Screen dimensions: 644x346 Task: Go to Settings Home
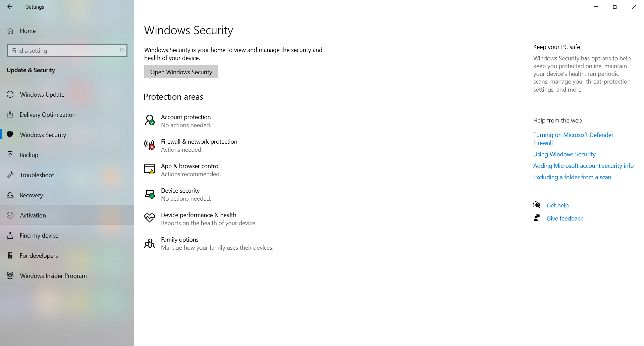coord(28,31)
